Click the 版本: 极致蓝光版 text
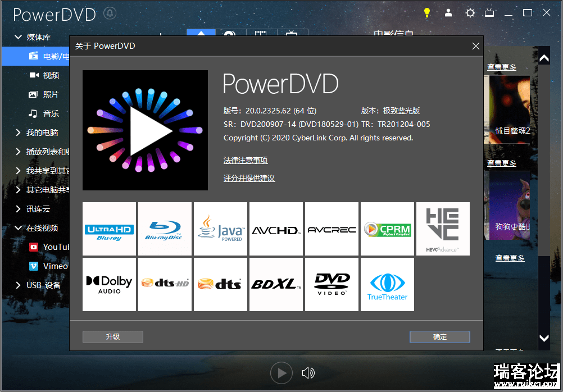563x392 pixels. click(391, 111)
